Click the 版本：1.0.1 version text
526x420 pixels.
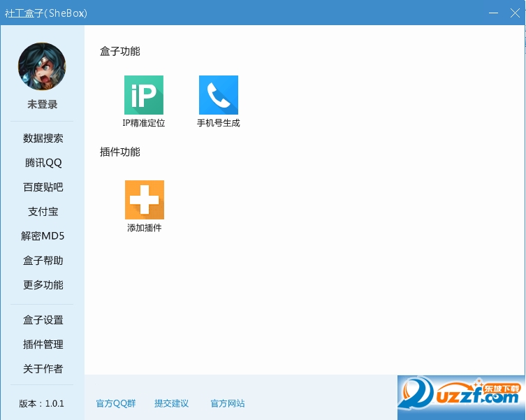42,403
